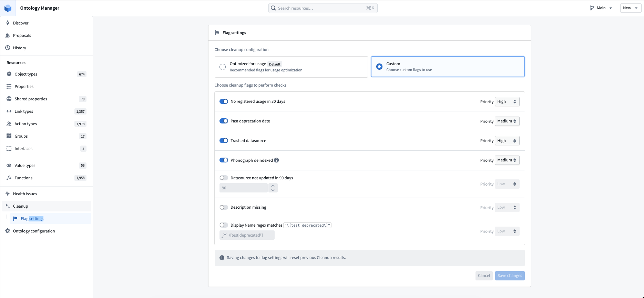Open priority dropdown for Description missing
This screenshot has height=298, width=644.
(x=507, y=208)
